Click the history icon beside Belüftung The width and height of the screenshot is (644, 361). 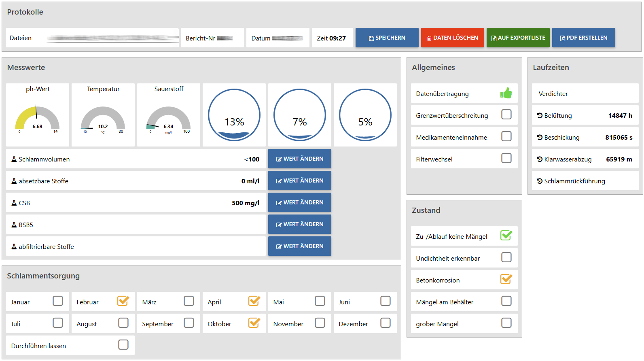point(540,115)
